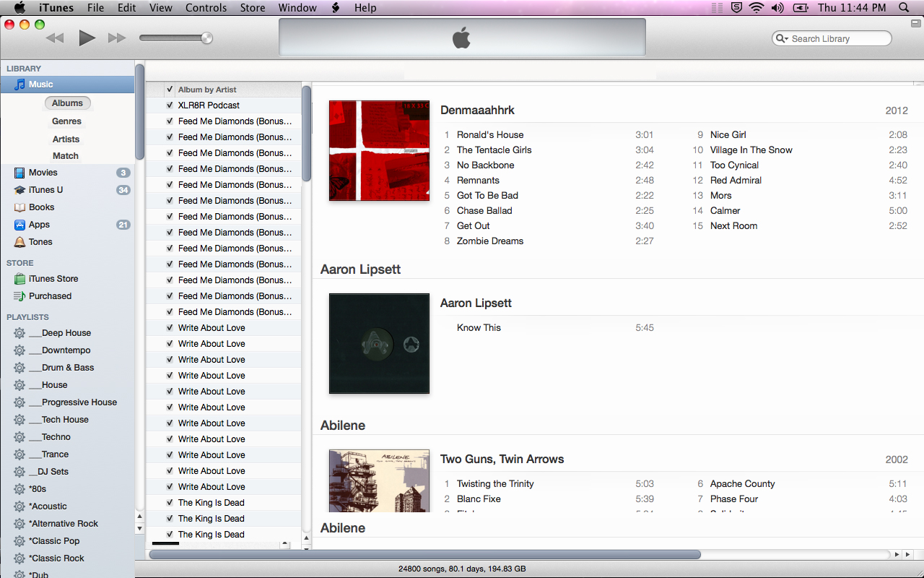The height and width of the screenshot is (578, 924).
Task: Open the File menu
Action: 95,8
